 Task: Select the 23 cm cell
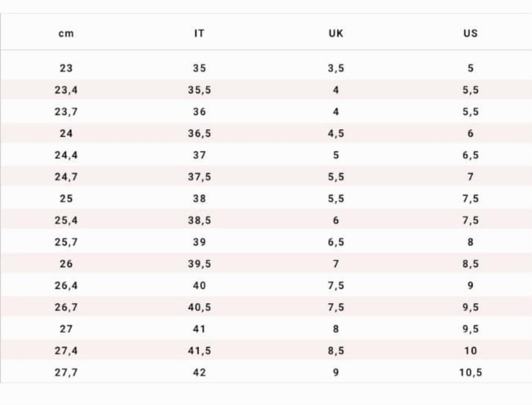coord(66,68)
